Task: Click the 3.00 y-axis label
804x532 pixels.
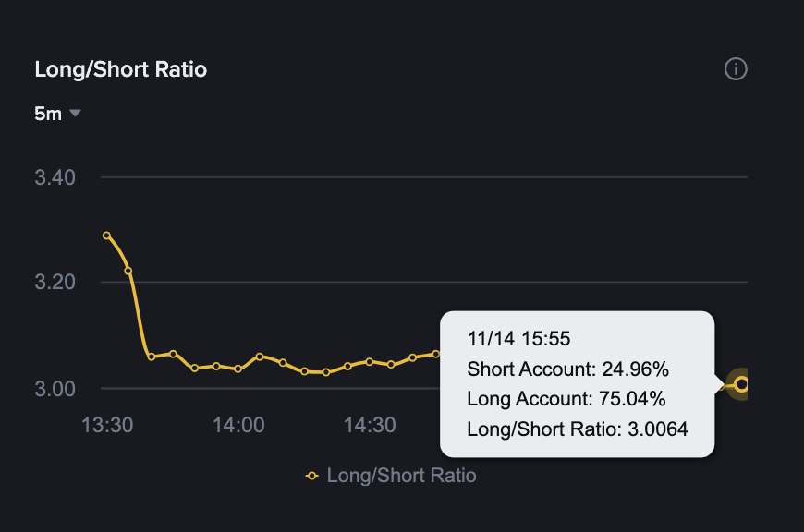Action: pyautogui.click(x=55, y=389)
